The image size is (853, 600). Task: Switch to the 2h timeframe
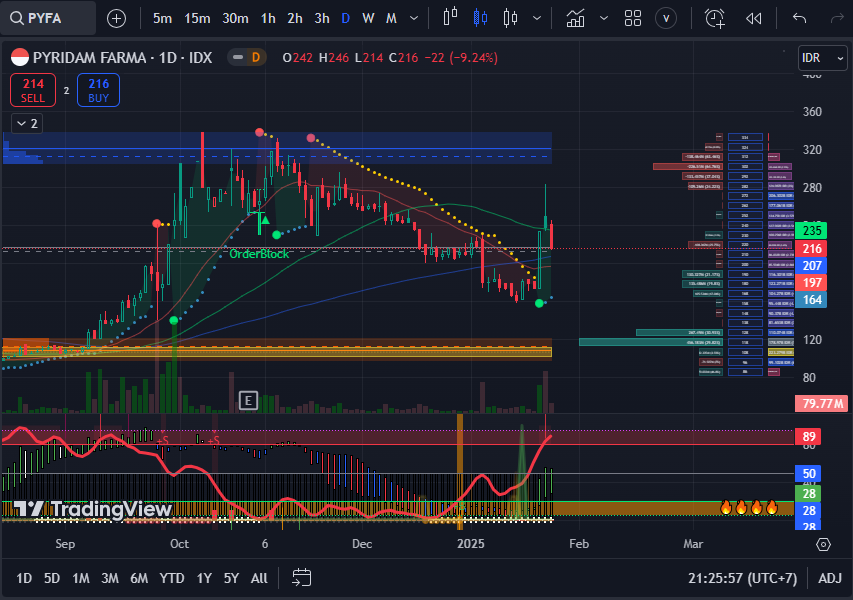[x=295, y=18]
